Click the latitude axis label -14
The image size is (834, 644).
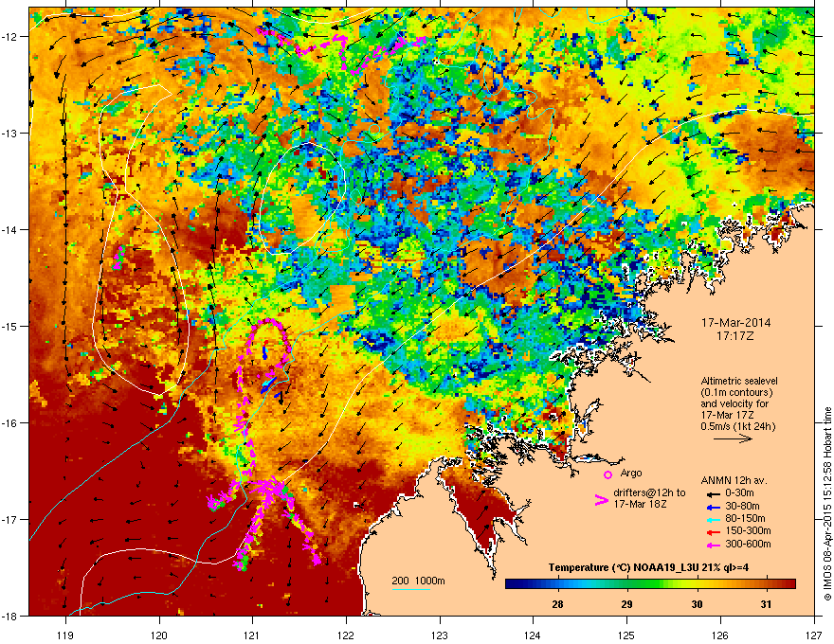pos(11,230)
